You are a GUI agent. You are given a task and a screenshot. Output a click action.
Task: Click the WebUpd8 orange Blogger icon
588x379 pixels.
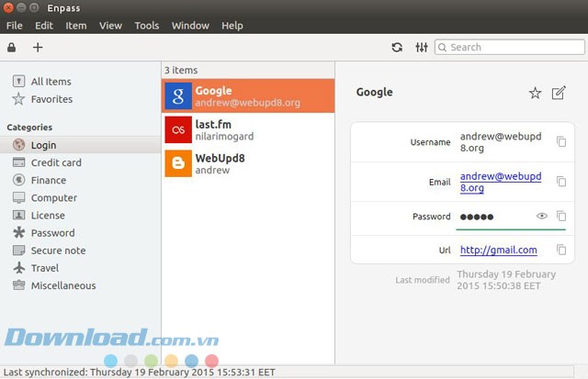[x=178, y=163]
